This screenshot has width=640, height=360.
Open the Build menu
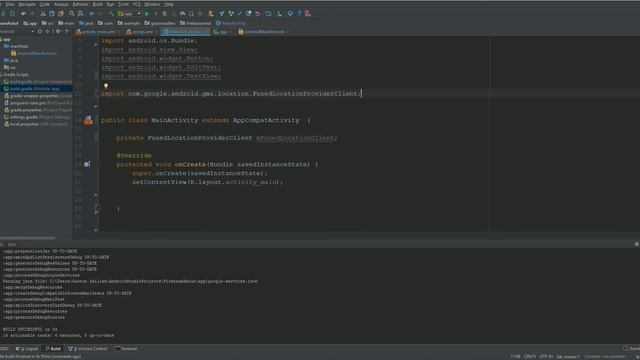[x=98, y=4]
